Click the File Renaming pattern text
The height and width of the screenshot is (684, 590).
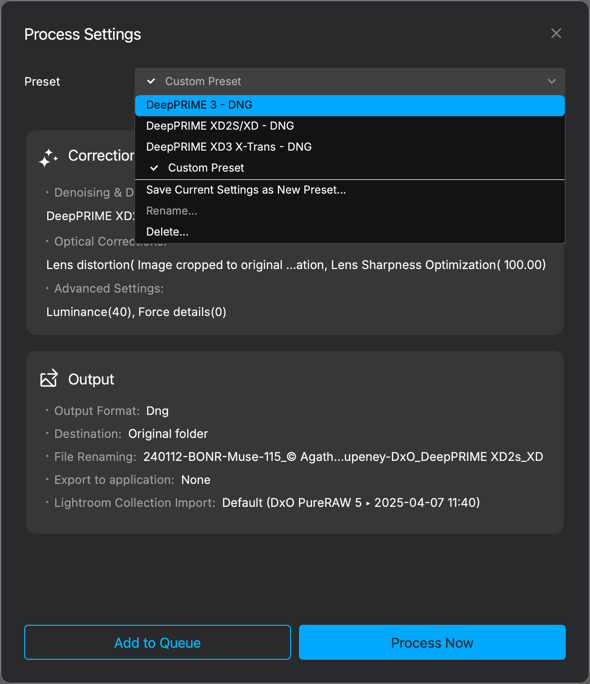[x=343, y=457]
